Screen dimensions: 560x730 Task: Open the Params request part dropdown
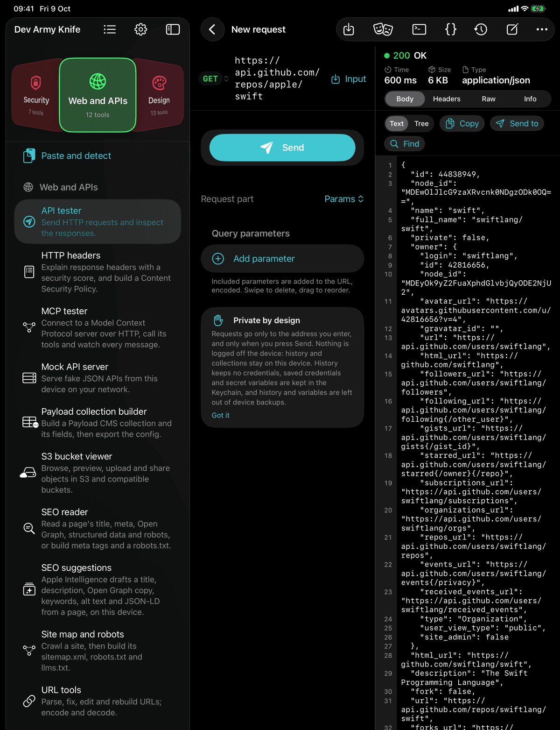coord(344,199)
